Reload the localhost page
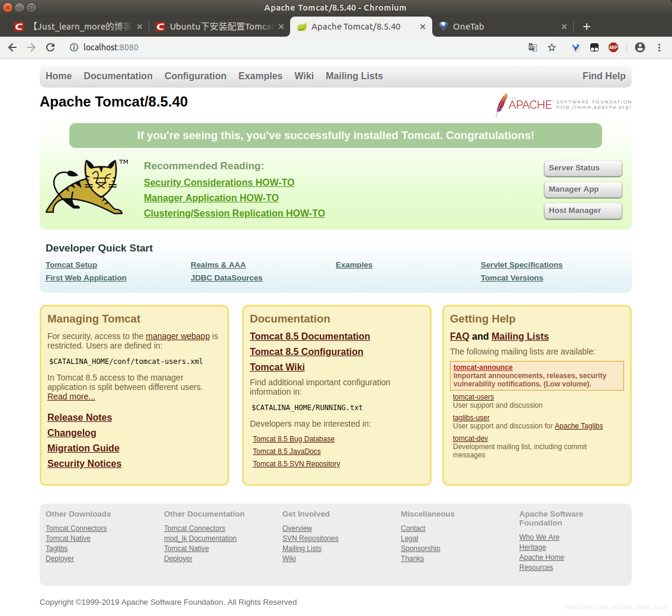The width and height of the screenshot is (672, 616). click(50, 47)
